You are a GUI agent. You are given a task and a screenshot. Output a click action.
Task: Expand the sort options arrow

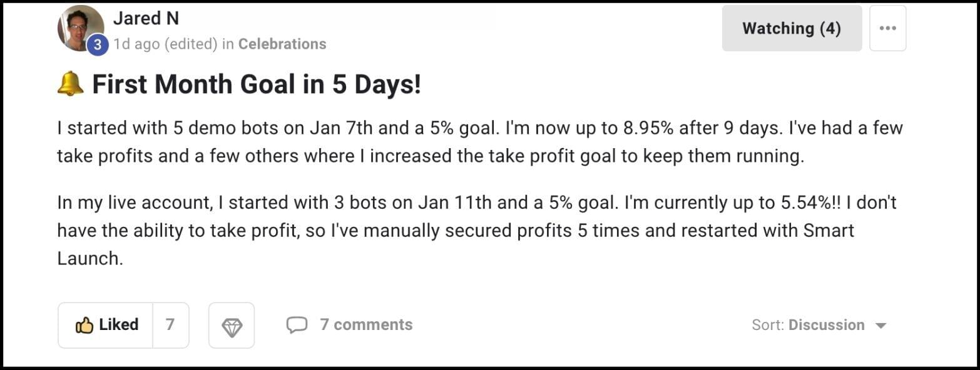(x=880, y=326)
